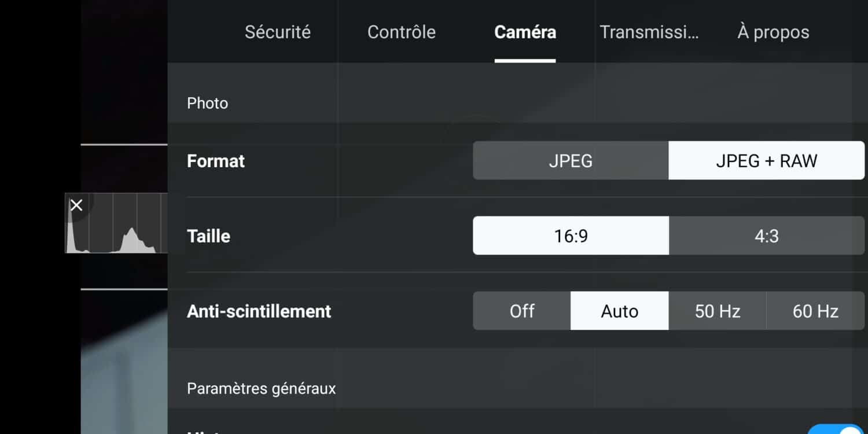Pick 60 Hz anti-flicker
Image resolution: width=868 pixels, height=434 pixels.
point(815,311)
